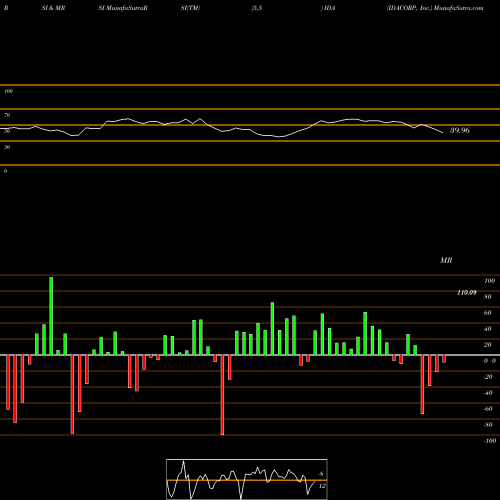Click the value 12 in the mini chart
Image resolution: width=500 pixels, height=500 pixels.
(x=322, y=486)
